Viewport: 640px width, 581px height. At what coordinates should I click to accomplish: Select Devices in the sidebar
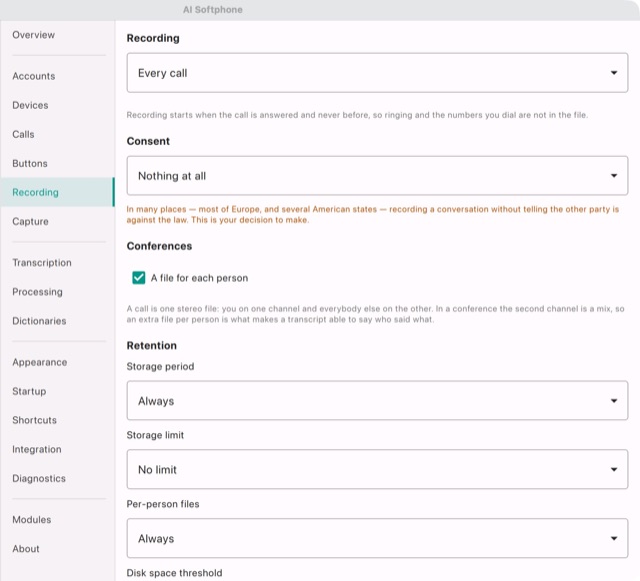tap(58, 105)
